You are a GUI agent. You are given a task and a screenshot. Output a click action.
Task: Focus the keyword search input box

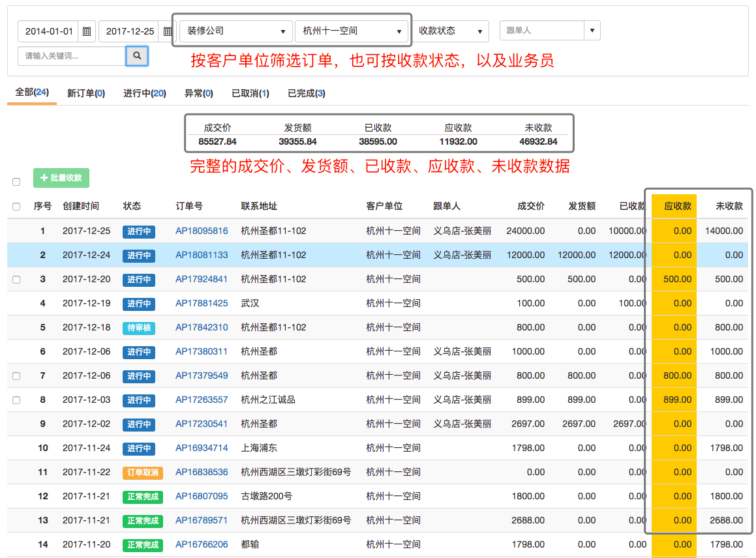click(x=72, y=56)
